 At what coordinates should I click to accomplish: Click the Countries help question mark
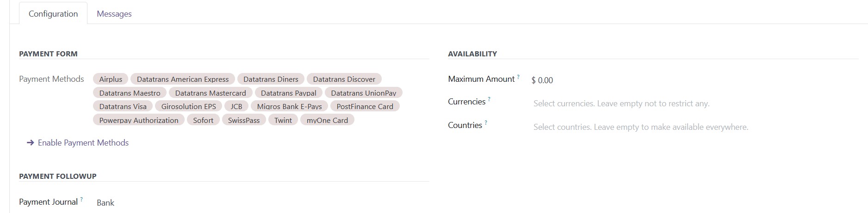point(486,122)
